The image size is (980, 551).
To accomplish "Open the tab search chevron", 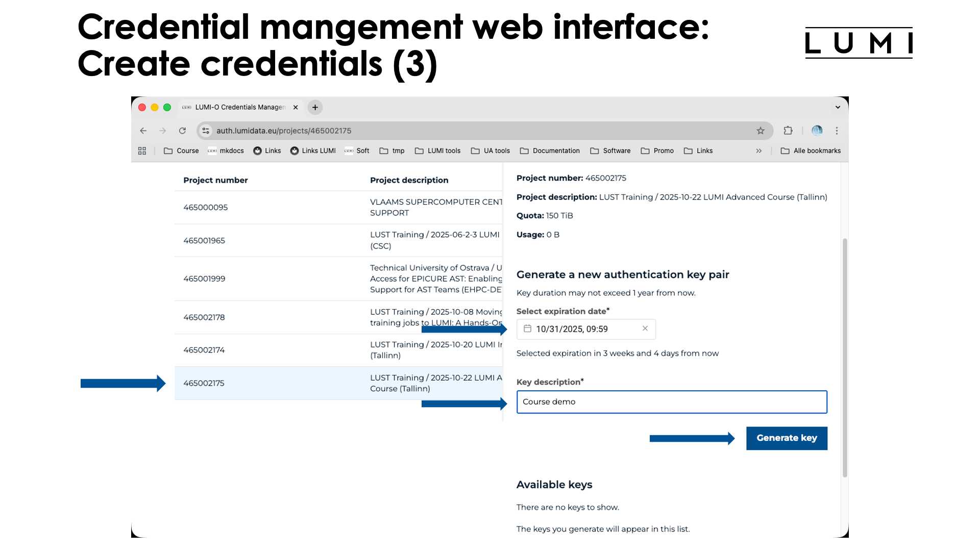I will 837,107.
